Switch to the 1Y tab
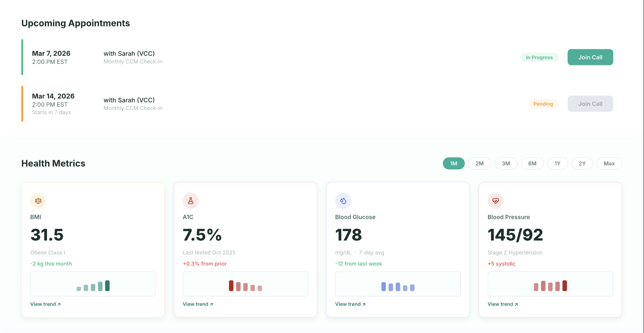 click(x=558, y=163)
